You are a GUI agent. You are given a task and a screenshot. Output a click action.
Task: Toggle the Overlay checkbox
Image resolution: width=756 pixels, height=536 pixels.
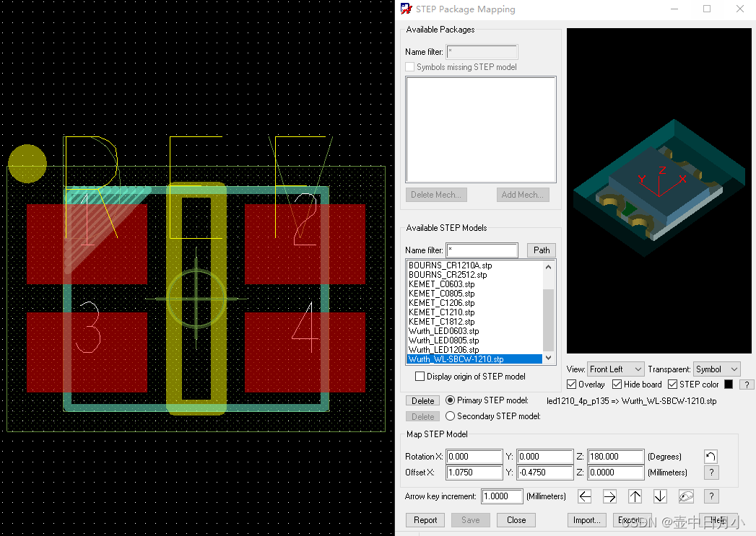(573, 384)
